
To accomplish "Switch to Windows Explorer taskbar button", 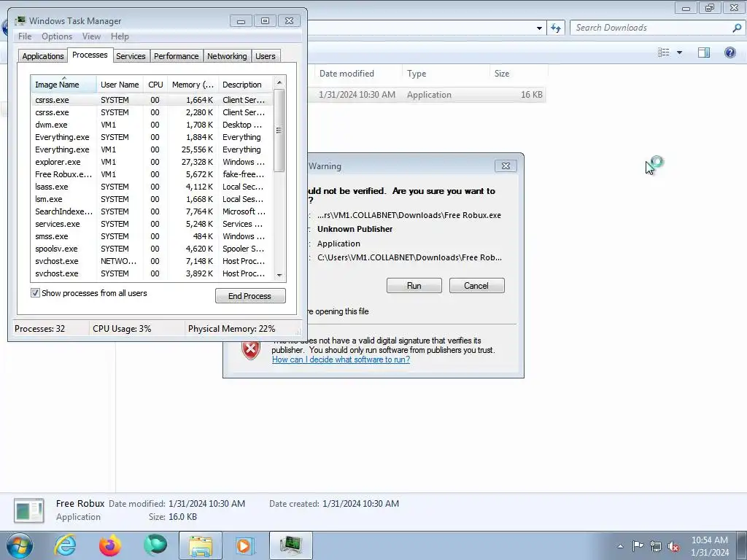I will pos(201,545).
